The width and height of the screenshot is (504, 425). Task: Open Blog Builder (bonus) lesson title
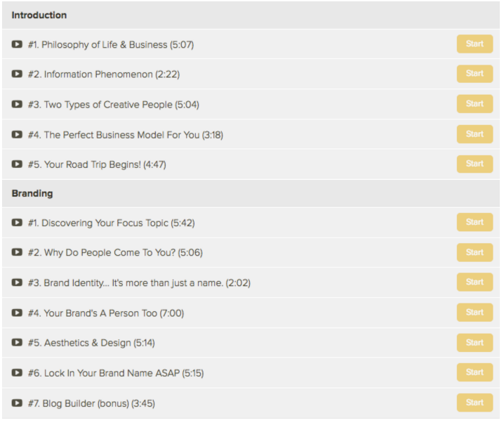pyautogui.click(x=91, y=403)
